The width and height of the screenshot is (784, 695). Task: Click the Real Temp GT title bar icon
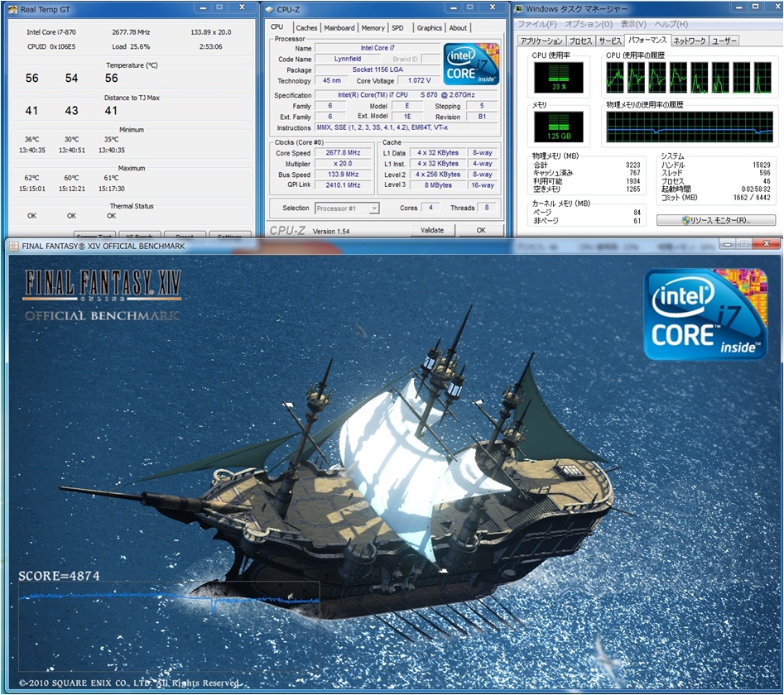[x=13, y=9]
